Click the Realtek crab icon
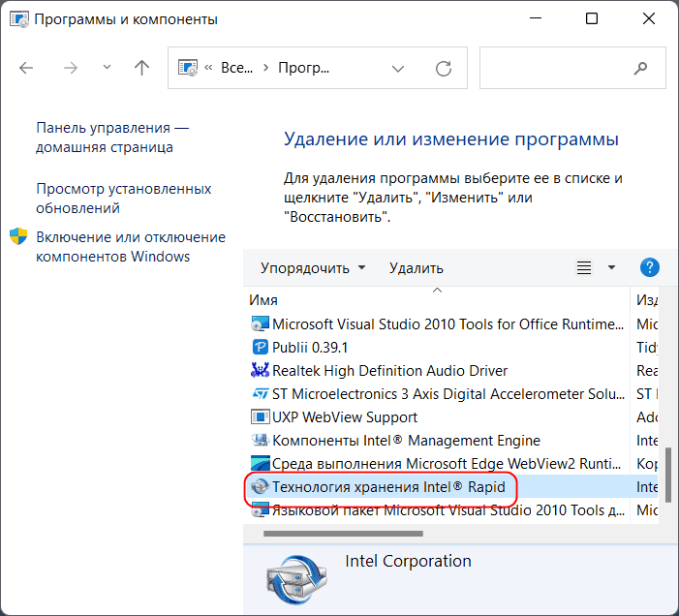 pyautogui.click(x=261, y=370)
